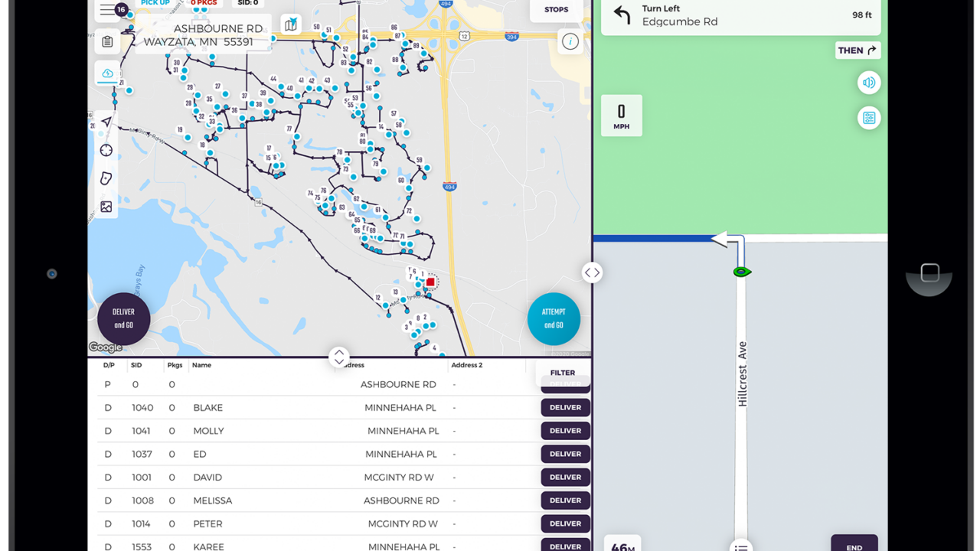980x551 pixels.
Task: Collapse the map panel using the side arrows
Action: (592, 272)
